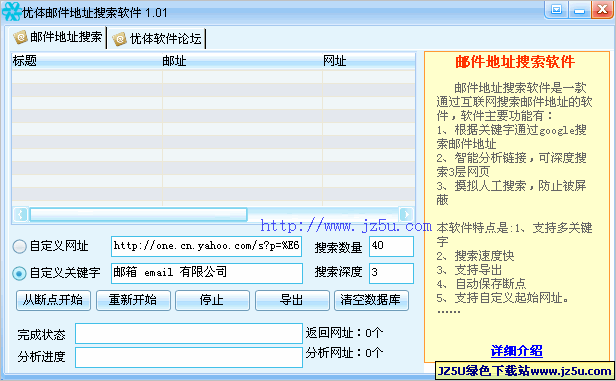Click the 搜索深度 field showing 3
This screenshot has height=381, width=616.
[391, 273]
